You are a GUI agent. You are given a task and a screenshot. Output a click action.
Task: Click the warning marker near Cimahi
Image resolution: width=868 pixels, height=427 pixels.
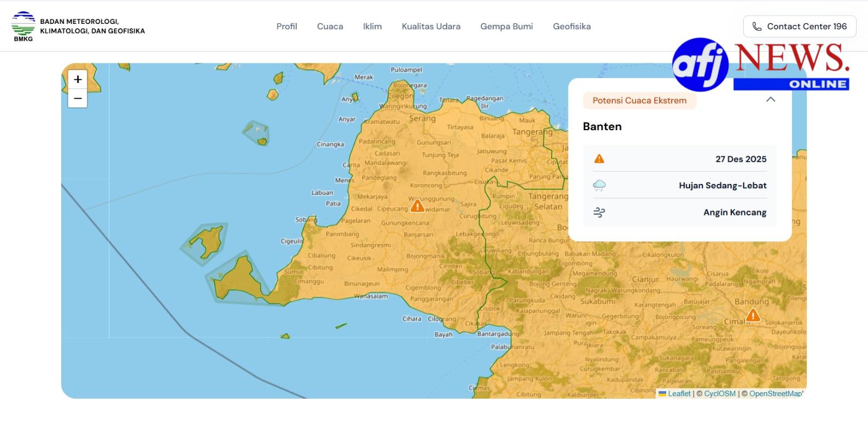(x=752, y=315)
